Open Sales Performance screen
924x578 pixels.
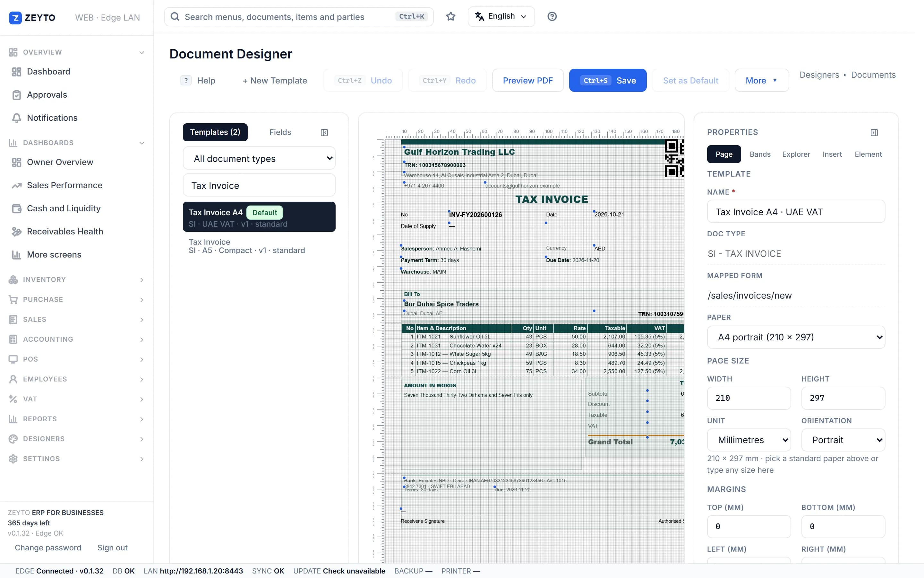click(x=64, y=185)
